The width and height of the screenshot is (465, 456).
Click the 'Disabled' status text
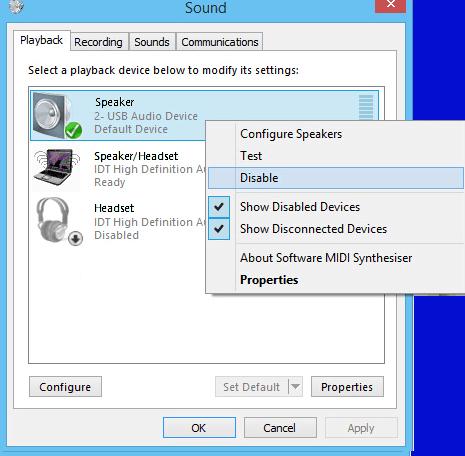point(116,235)
